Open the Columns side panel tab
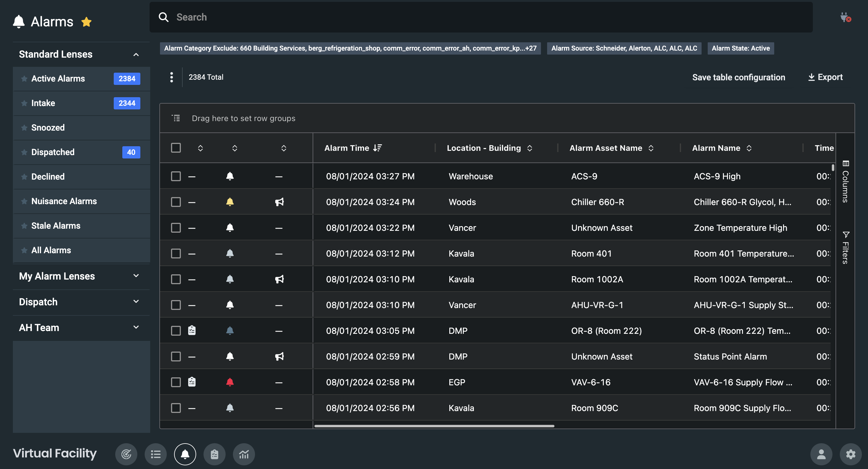This screenshot has width=868, height=469. (x=845, y=182)
